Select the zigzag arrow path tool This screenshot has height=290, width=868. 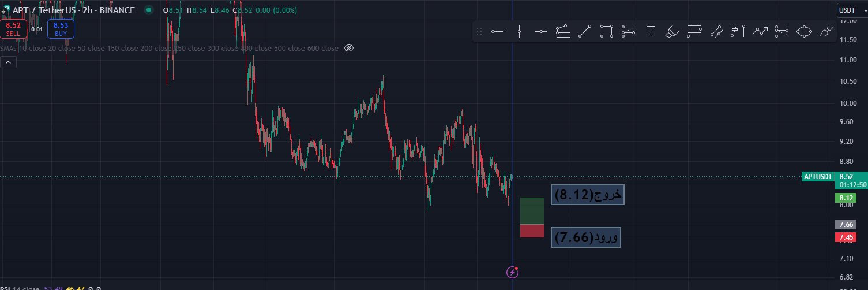[760, 32]
